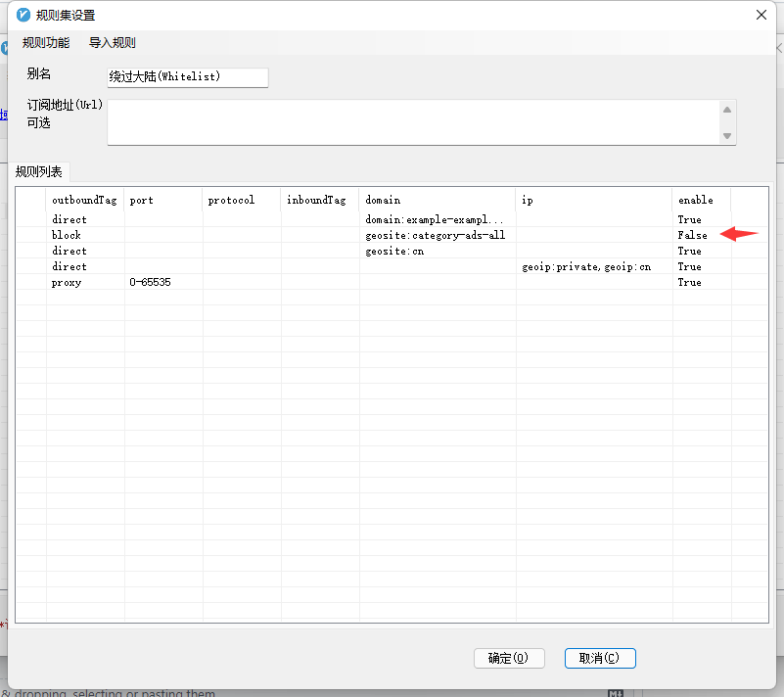Select the geosite:category-ads-all domain cell
The height and width of the screenshot is (697, 784).
[x=435, y=235]
